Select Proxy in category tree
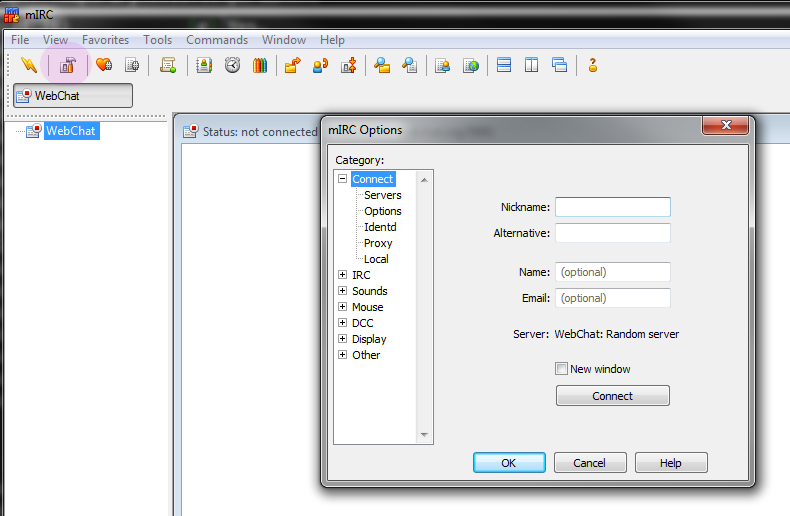The height and width of the screenshot is (516, 790). click(378, 243)
